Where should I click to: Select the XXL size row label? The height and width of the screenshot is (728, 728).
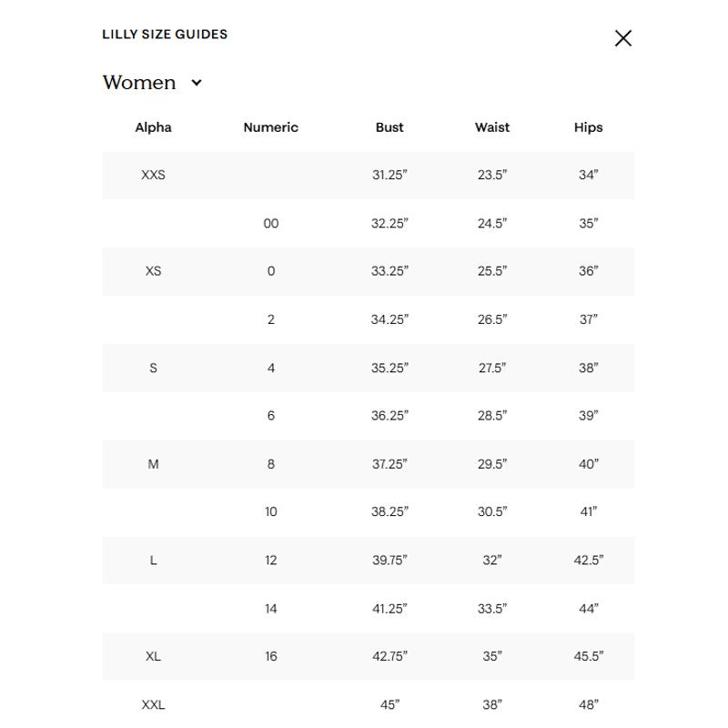pos(153,704)
